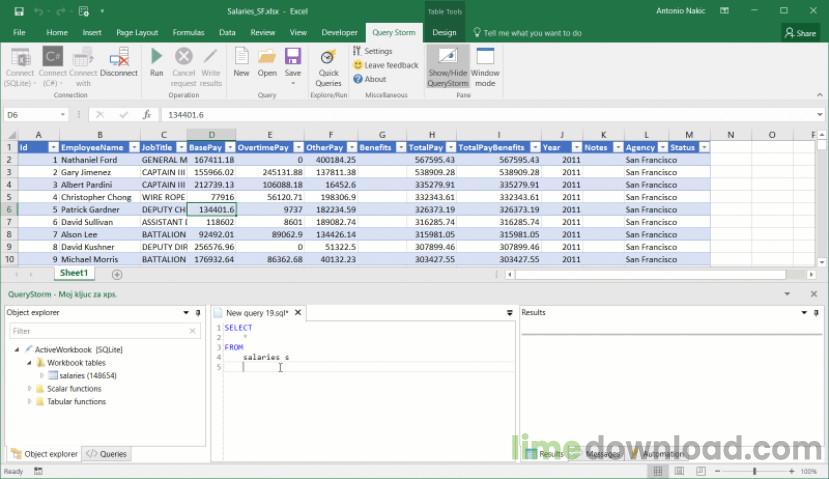Viewport: 829px width, 479px height.
Task: Open the JobTitle filter dropdown
Action: (x=181, y=148)
